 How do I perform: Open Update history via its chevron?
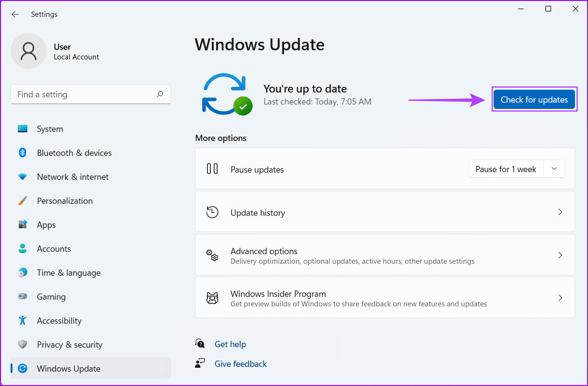coord(560,212)
